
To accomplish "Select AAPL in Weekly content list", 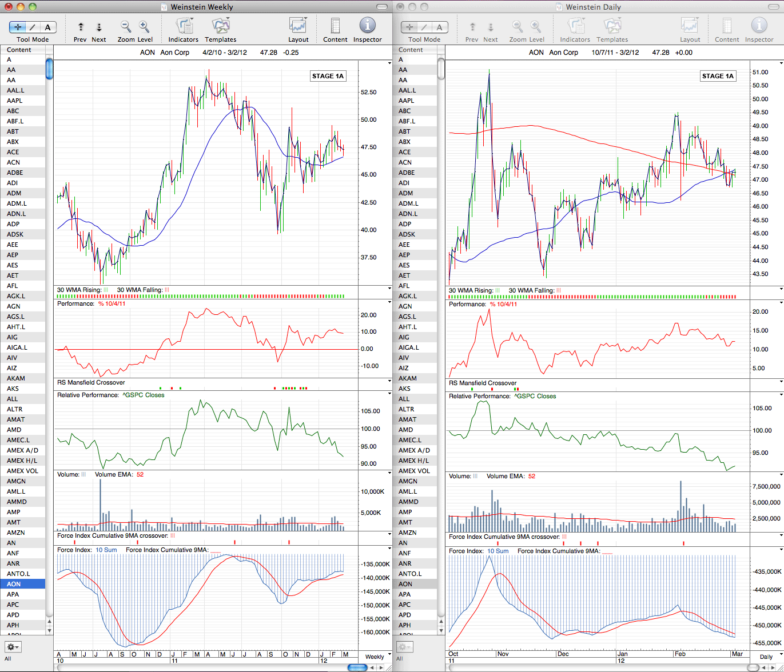I will tap(23, 101).
